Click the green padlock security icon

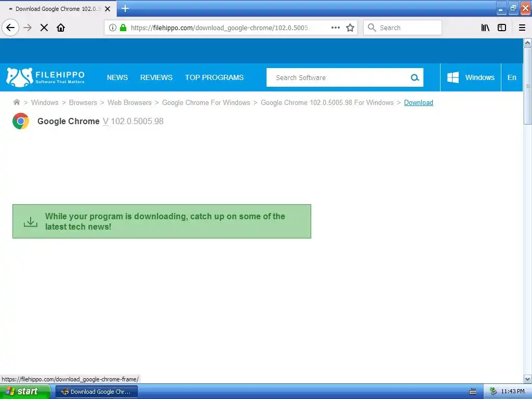123,28
